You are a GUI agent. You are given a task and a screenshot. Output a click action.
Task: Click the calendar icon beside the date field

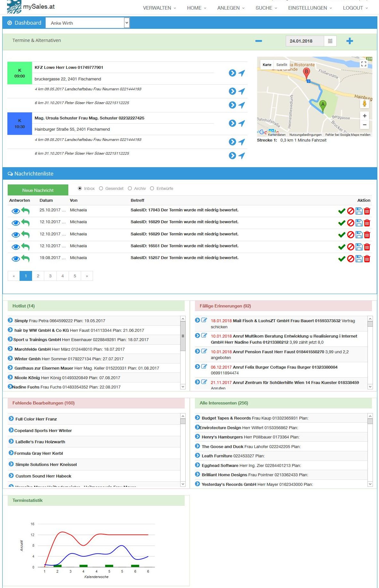tap(330, 41)
